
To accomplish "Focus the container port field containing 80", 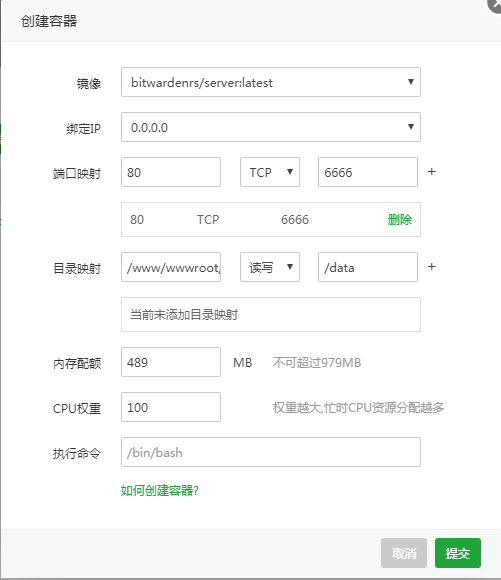I will pos(171,172).
